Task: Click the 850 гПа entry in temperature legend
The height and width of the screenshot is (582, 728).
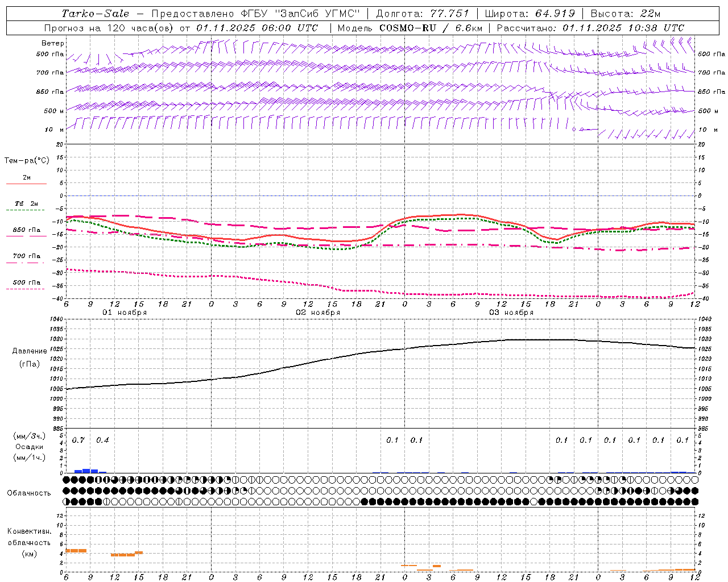Action: 27,230
